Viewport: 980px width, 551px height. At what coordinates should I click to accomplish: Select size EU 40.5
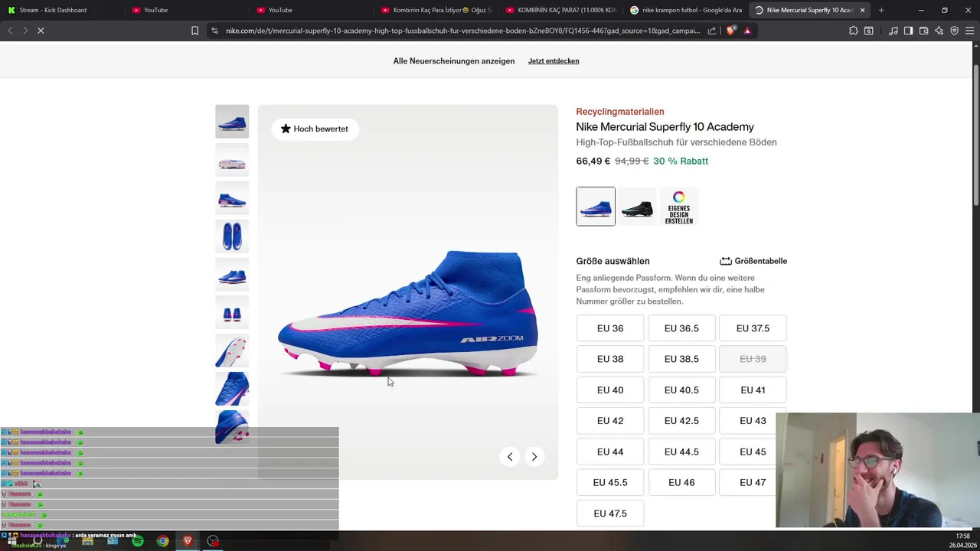click(x=681, y=390)
